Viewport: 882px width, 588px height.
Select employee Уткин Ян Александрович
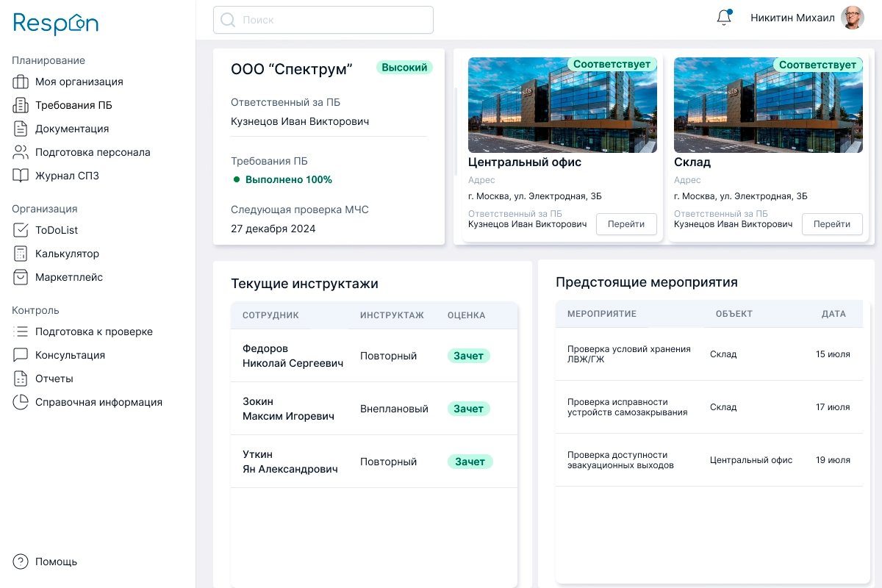tap(290, 462)
